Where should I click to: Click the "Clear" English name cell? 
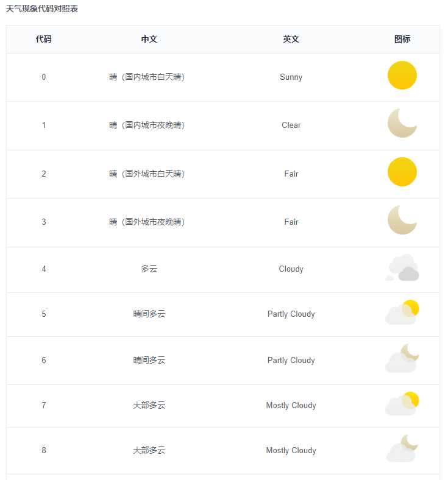click(x=291, y=125)
